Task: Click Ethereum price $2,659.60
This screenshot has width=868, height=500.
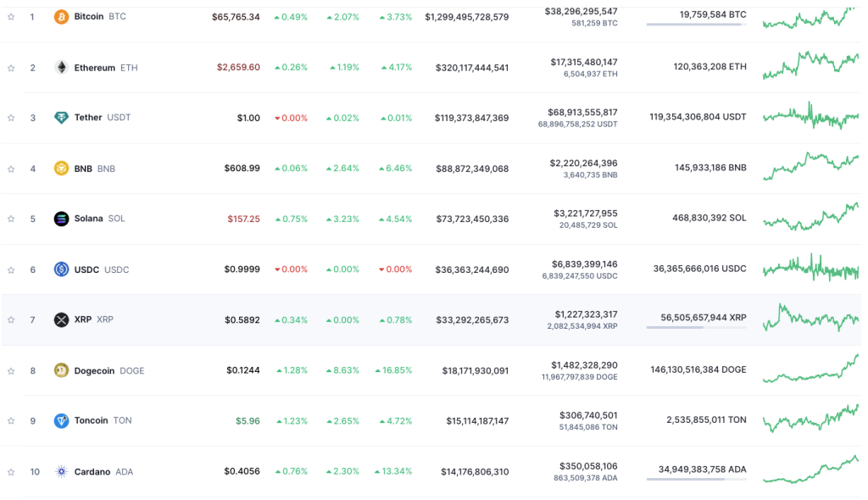Action: tap(238, 68)
